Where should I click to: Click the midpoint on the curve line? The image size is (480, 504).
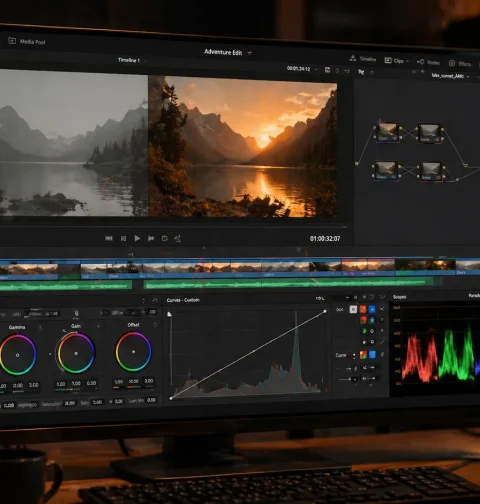click(x=254, y=351)
